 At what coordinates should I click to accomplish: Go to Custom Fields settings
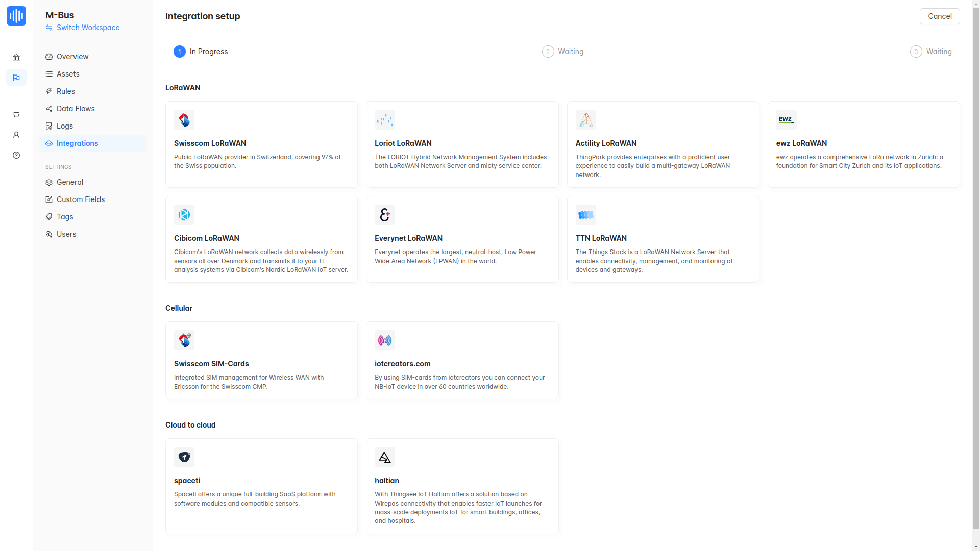81,199
